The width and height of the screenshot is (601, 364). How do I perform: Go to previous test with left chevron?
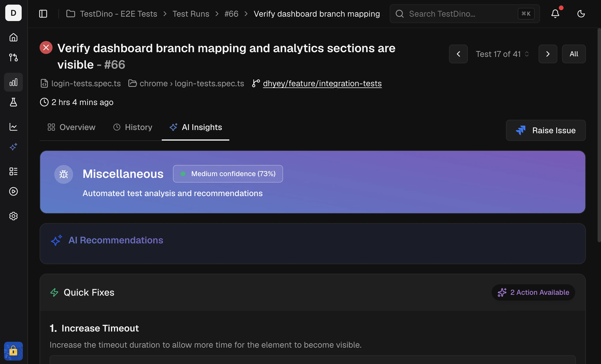pos(458,54)
